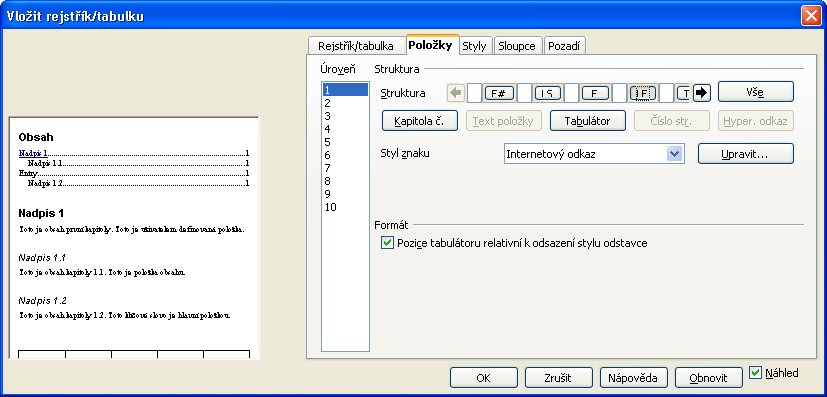
Task: Open the Styly tab
Action: [475, 46]
